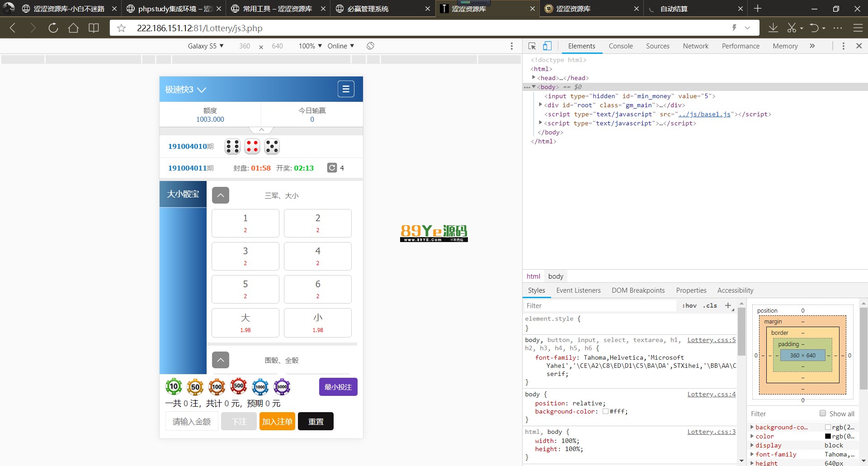The image size is (868, 466).
Task: Open the hamburger menu in lottery header
Action: (x=346, y=89)
